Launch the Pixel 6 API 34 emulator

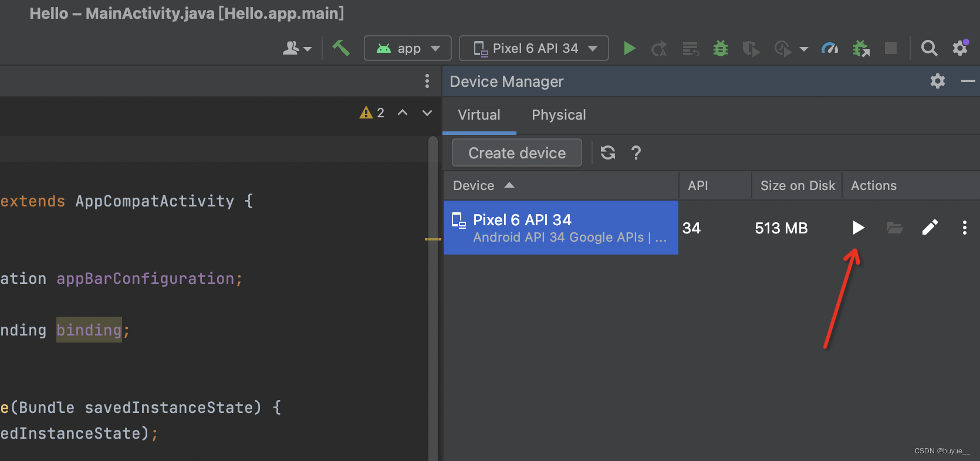tap(859, 228)
